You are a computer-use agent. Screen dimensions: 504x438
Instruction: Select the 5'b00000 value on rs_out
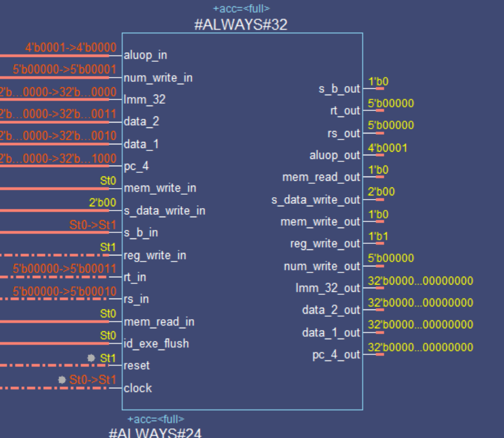(x=391, y=125)
